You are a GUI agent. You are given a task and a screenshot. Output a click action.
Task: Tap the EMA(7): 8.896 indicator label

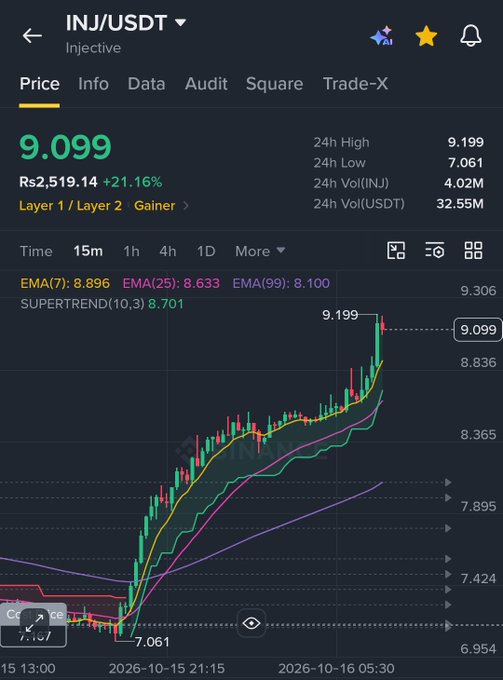65,283
